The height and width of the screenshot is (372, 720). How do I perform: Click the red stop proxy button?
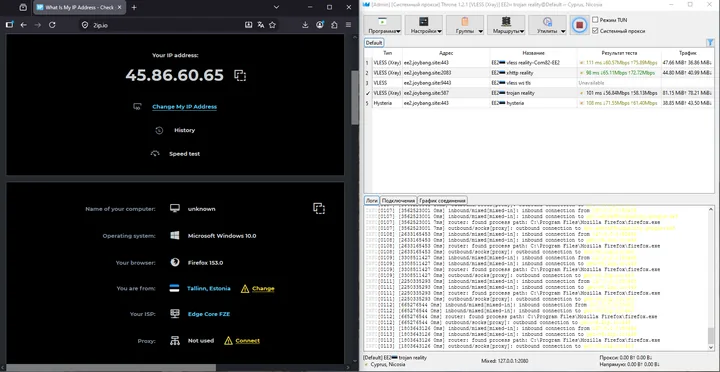[x=580, y=25]
